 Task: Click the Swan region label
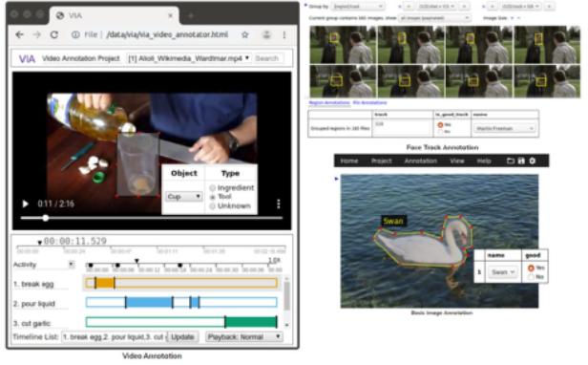pyautogui.click(x=393, y=221)
